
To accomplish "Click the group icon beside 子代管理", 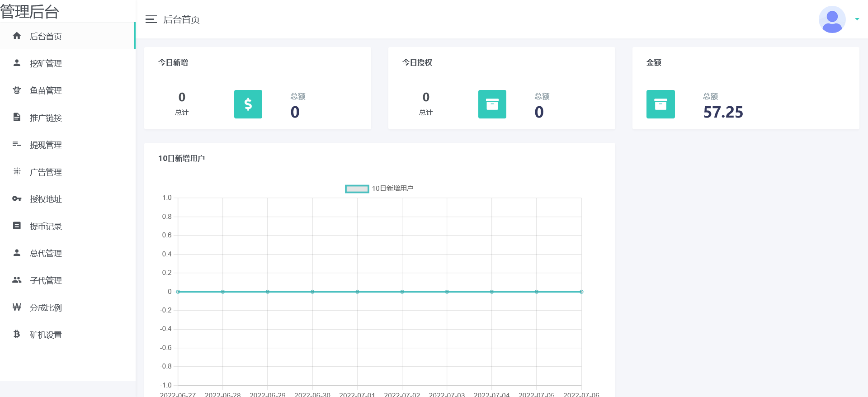I will [x=17, y=280].
